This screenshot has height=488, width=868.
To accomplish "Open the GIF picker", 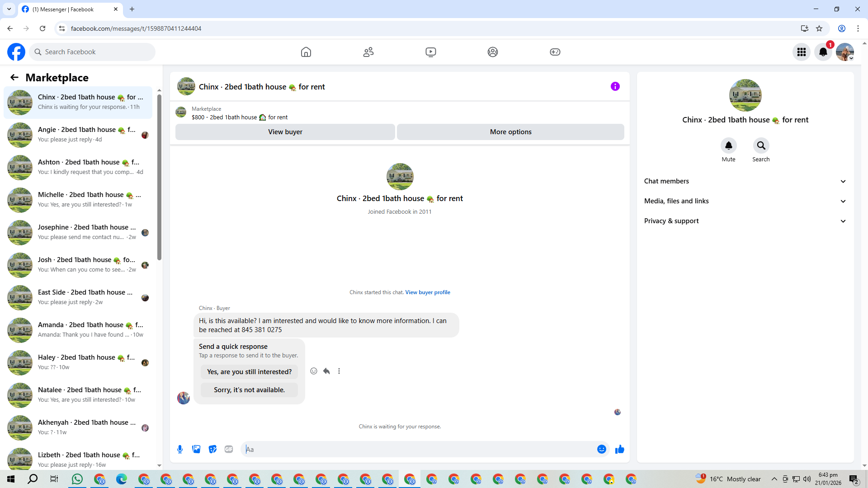I will pos(229,449).
